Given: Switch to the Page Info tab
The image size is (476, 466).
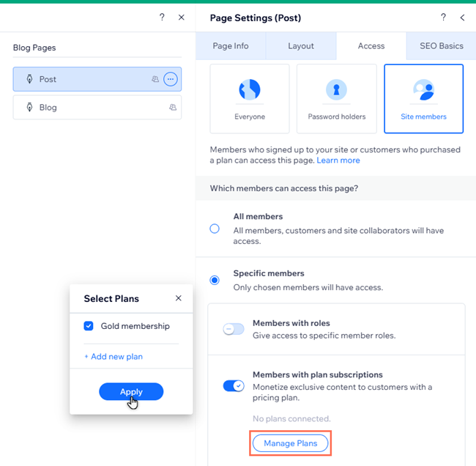Looking at the screenshot, I should 231,46.
